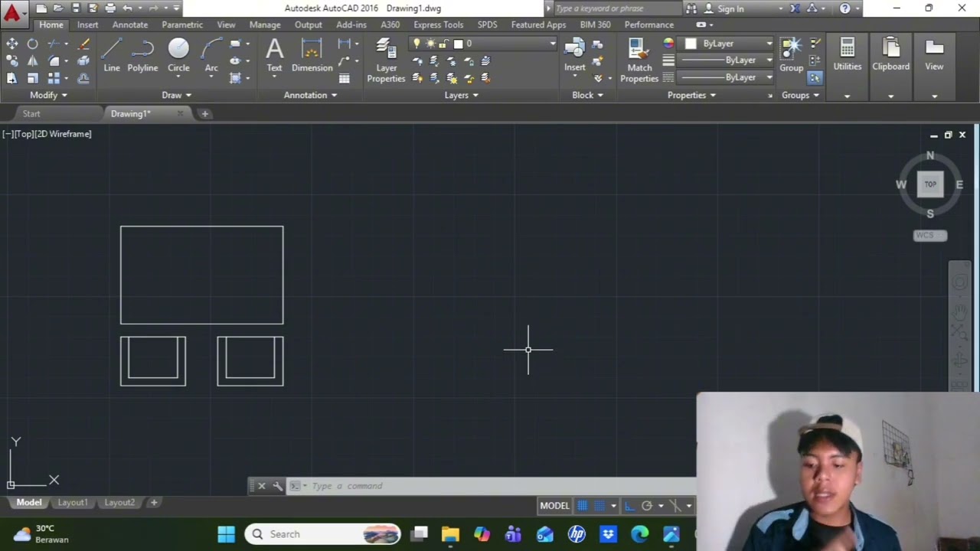
Task: Select the Copy tool in Modify panel
Action: 12,60
